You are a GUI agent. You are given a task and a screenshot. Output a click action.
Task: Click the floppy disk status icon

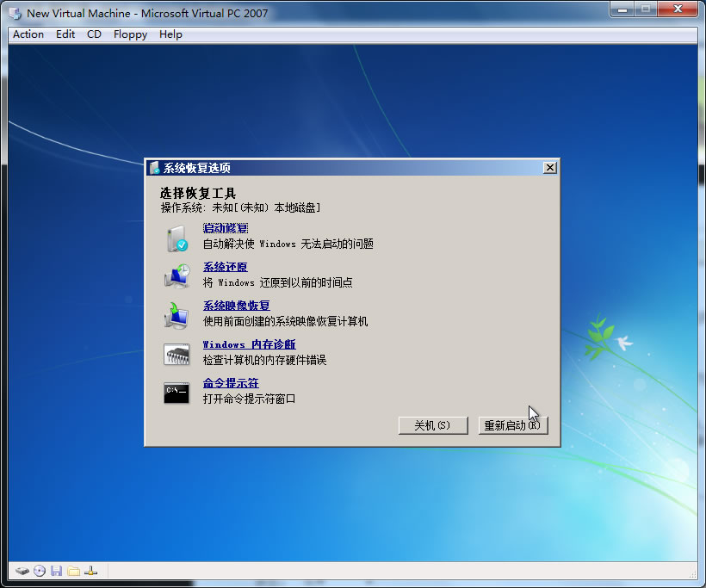(57, 570)
